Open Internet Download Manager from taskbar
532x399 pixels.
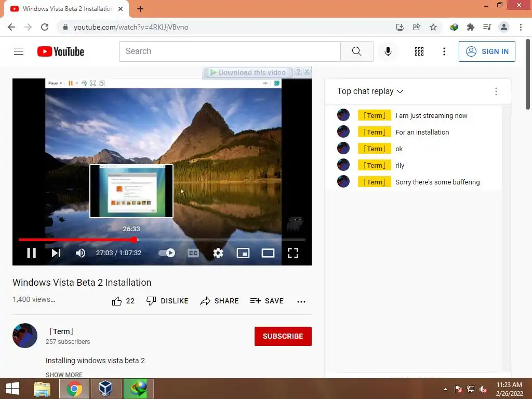(x=138, y=389)
